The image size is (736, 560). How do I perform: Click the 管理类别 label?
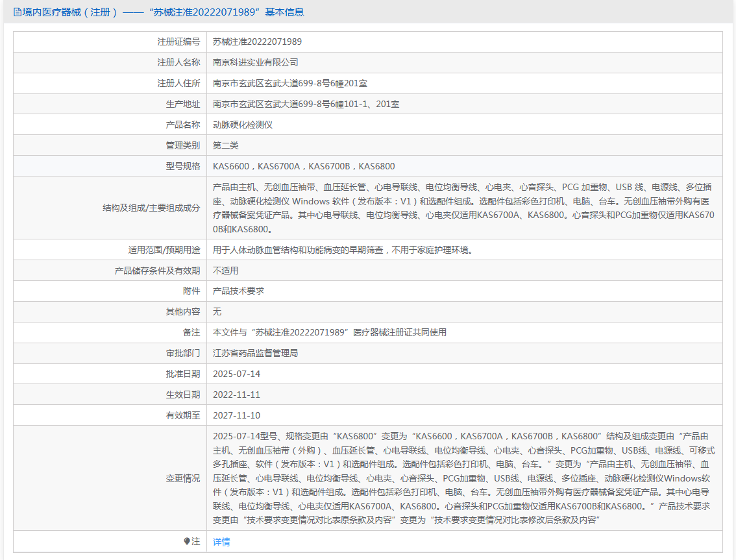pos(182,145)
